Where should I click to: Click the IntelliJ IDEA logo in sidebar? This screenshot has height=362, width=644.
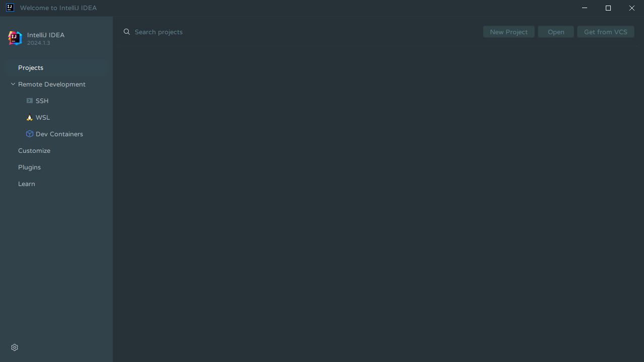click(x=15, y=38)
